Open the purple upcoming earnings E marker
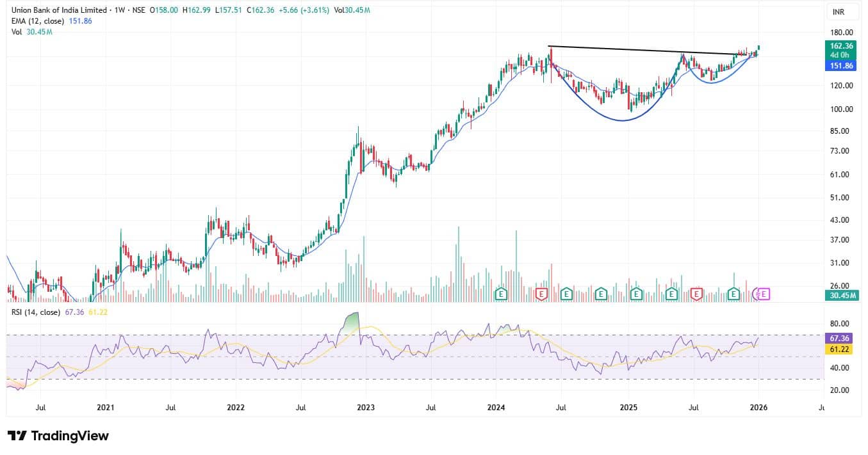The height and width of the screenshot is (455, 868). (764, 294)
